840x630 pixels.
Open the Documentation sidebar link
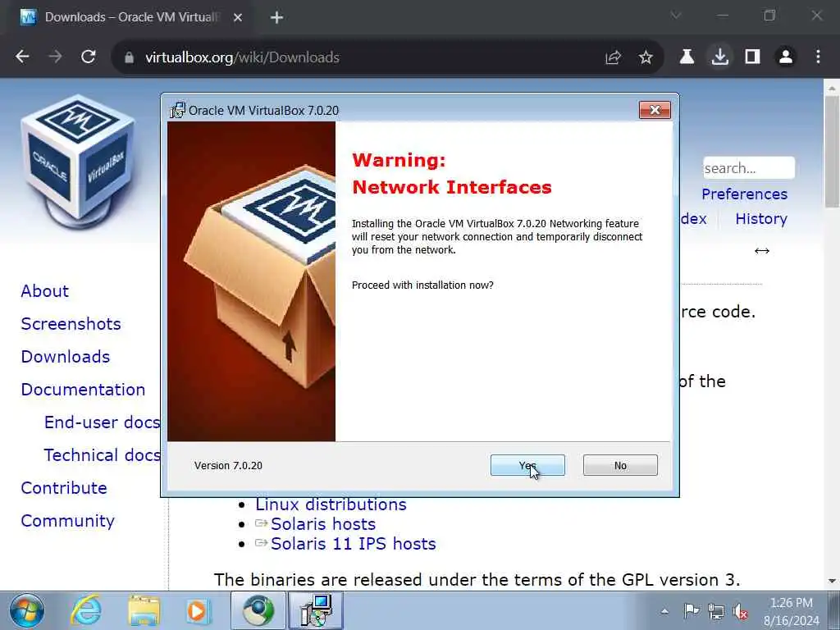point(83,389)
